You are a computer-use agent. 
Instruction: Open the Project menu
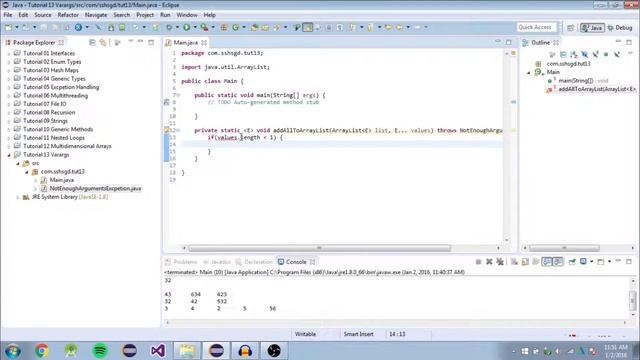click(145, 15)
